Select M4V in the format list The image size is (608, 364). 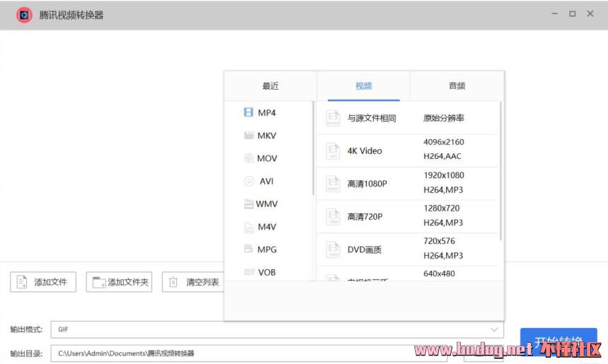[267, 227]
